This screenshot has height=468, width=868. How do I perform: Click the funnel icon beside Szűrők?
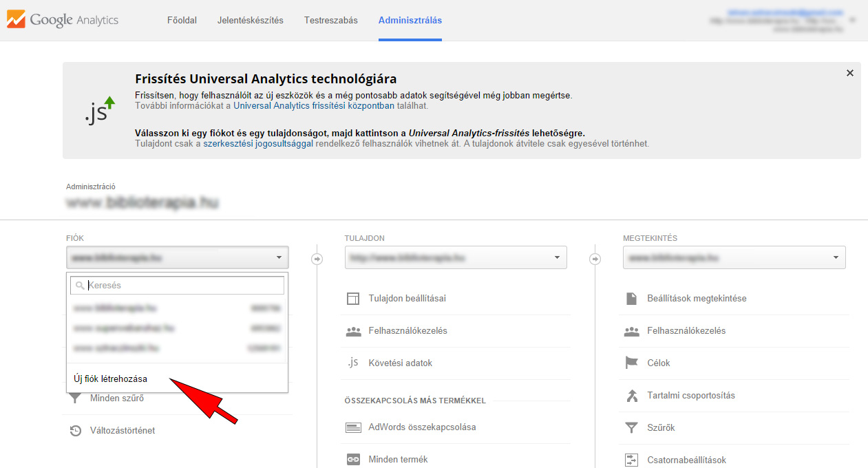coord(631,427)
